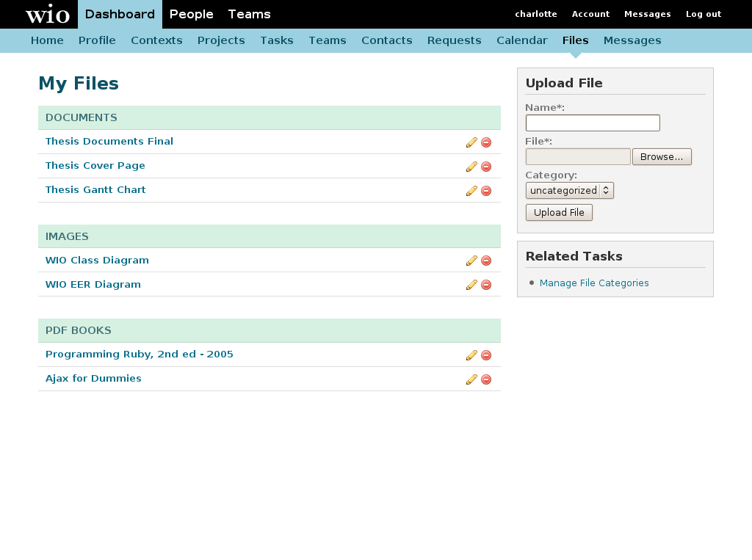Edit Ajax for Dummies entry
Screen dimensions: 752x560
(471, 379)
